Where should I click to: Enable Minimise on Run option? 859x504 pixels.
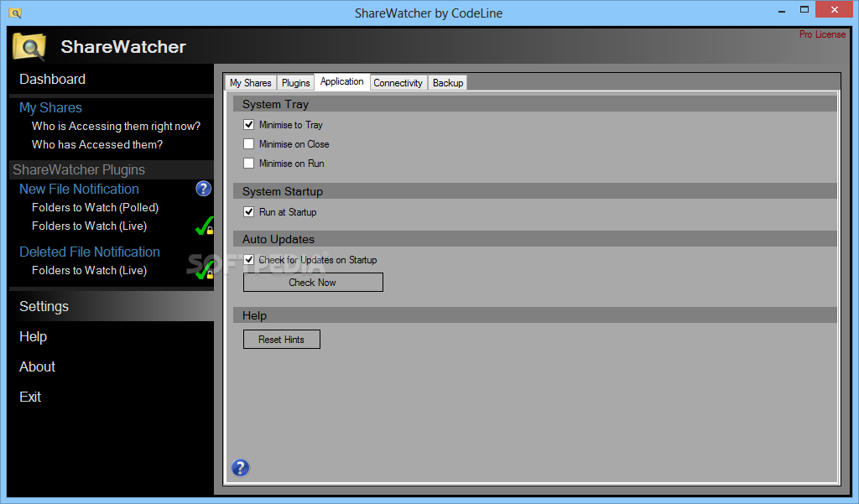(248, 164)
